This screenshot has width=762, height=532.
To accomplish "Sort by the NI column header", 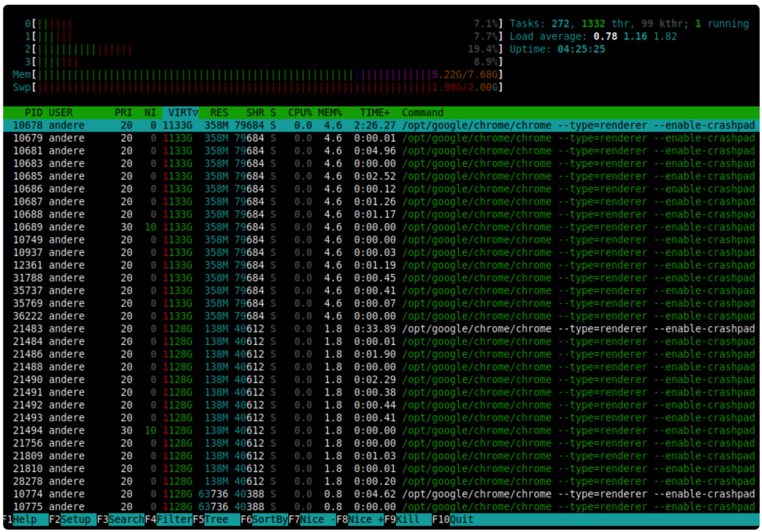I will click(150, 113).
